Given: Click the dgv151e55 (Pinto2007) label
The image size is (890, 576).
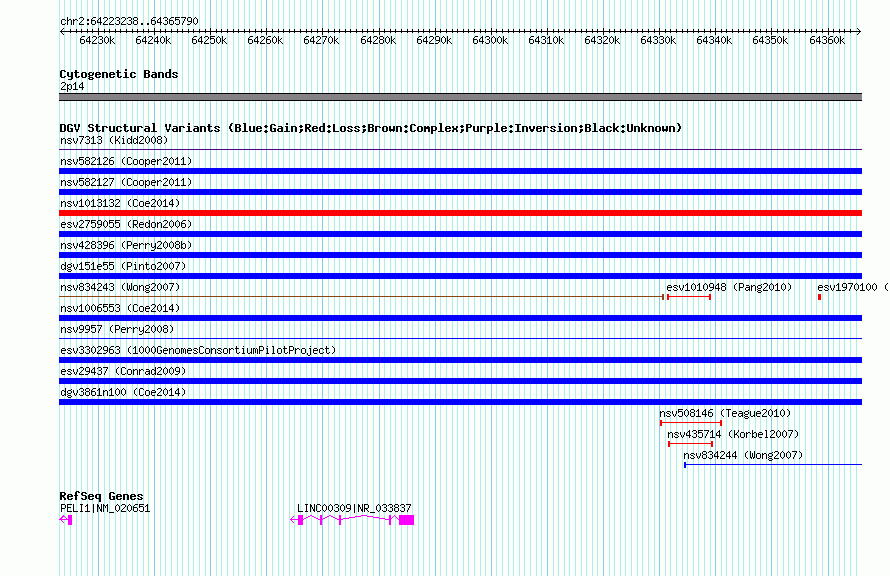Looking at the screenshot, I should 123,266.
